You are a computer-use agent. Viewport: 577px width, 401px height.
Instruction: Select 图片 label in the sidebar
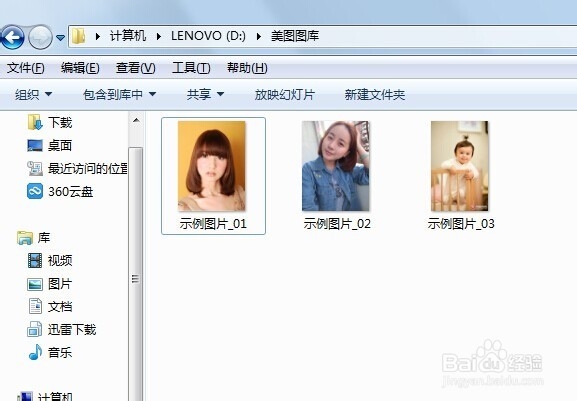pos(60,284)
